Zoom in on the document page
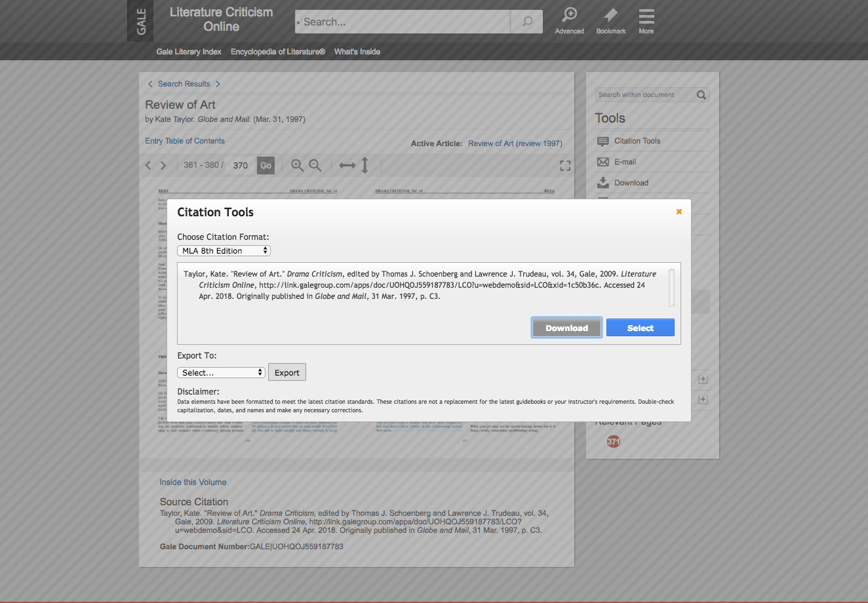This screenshot has height=603, width=868. (297, 165)
